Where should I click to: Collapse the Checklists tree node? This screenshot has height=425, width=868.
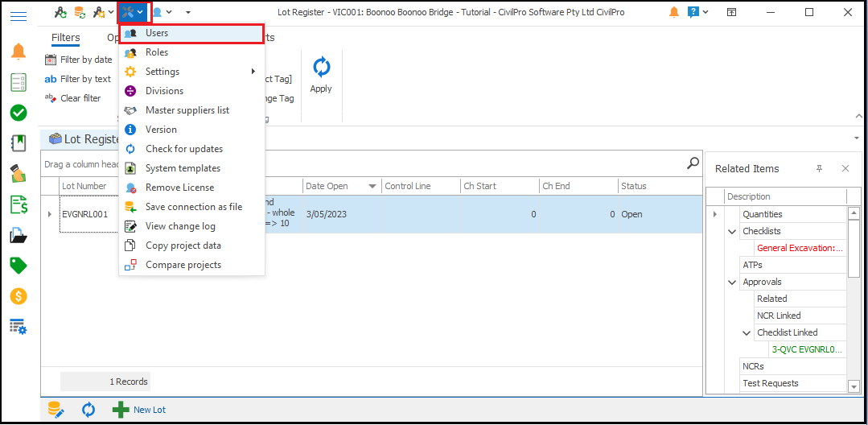tap(732, 232)
